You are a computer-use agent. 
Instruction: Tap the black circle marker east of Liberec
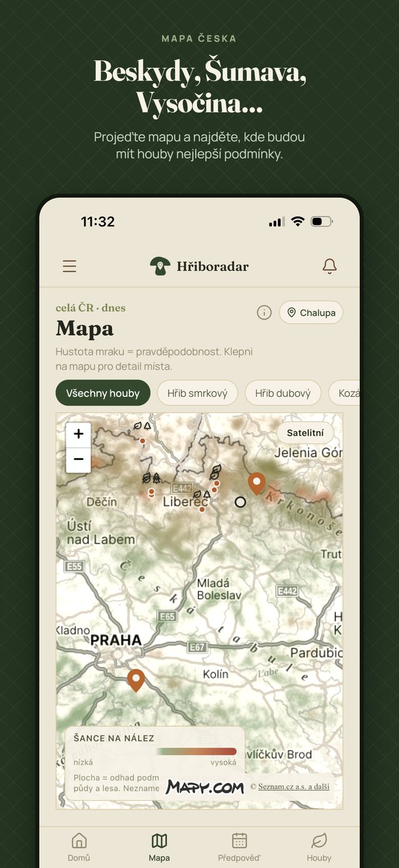(240, 502)
